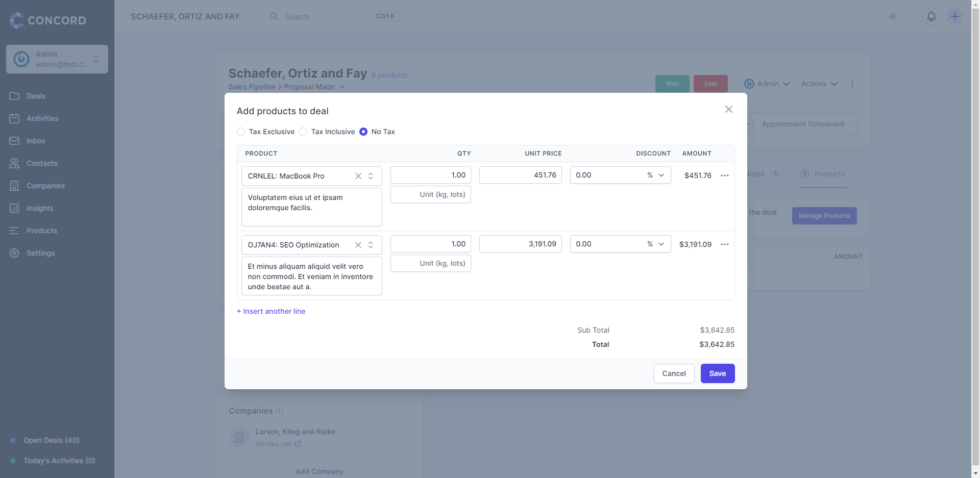The height and width of the screenshot is (478, 980).
Task: Open the notifications bell
Action: pos(932,16)
